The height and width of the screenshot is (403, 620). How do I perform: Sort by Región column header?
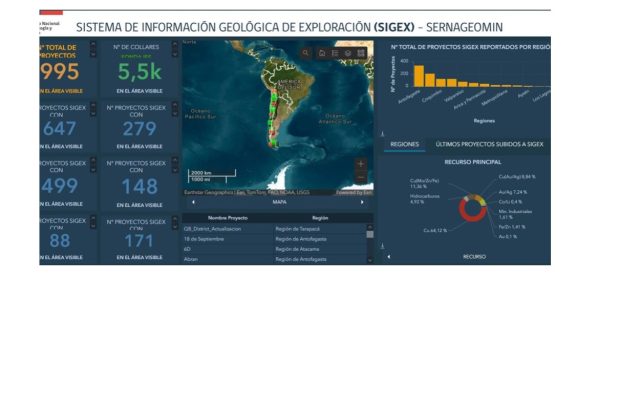click(x=320, y=218)
